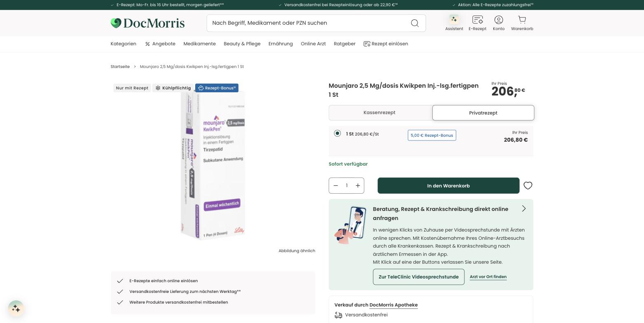This screenshot has width=644, height=323.
Task: Click In den Warenkorb button
Action: pyautogui.click(x=448, y=186)
